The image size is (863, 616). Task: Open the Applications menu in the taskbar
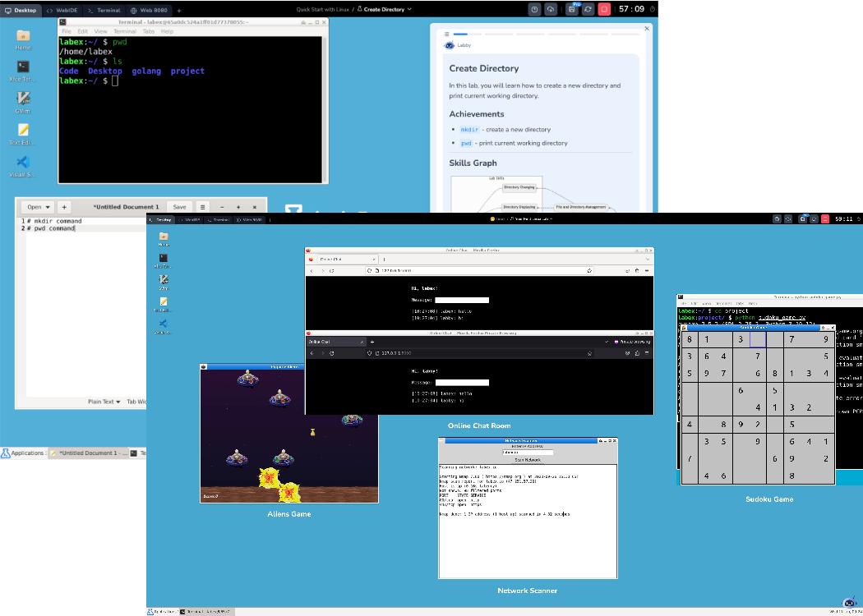tap(23, 453)
